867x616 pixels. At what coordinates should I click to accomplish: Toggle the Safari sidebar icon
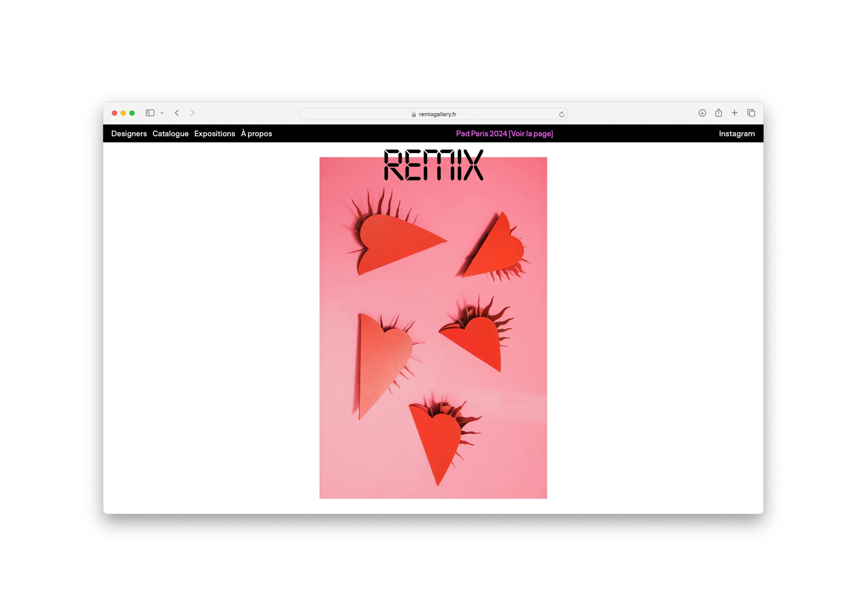(x=150, y=113)
